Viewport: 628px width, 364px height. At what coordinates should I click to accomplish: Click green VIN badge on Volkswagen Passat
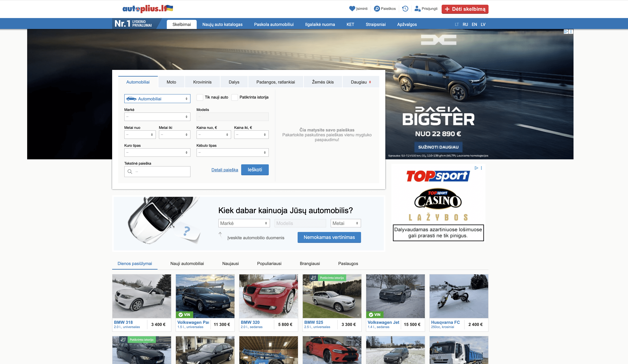[x=184, y=315]
